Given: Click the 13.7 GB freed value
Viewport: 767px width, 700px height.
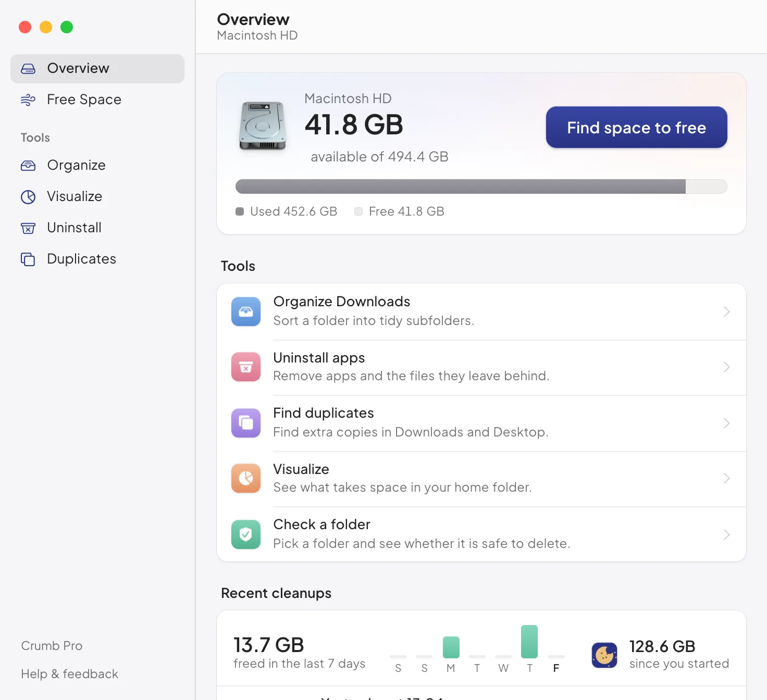Looking at the screenshot, I should [268, 645].
